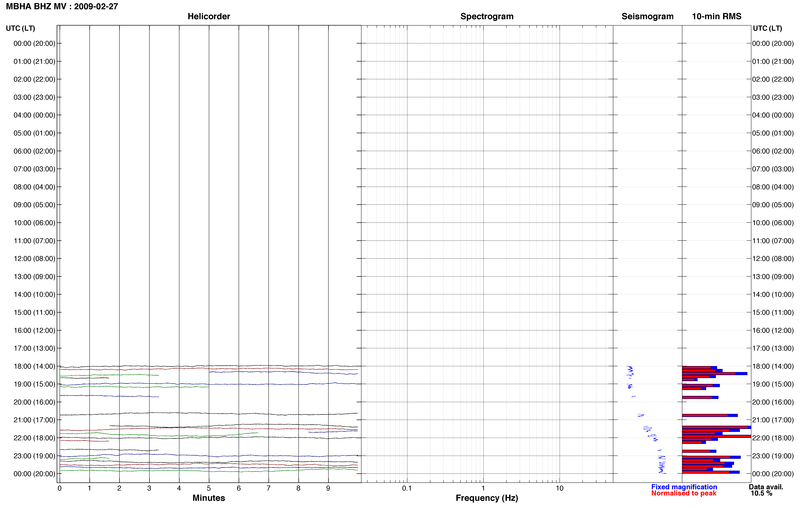Click 04:00 (00:00) on the left time axis
Viewport: 812px width, 508px height.
[x=34, y=115]
